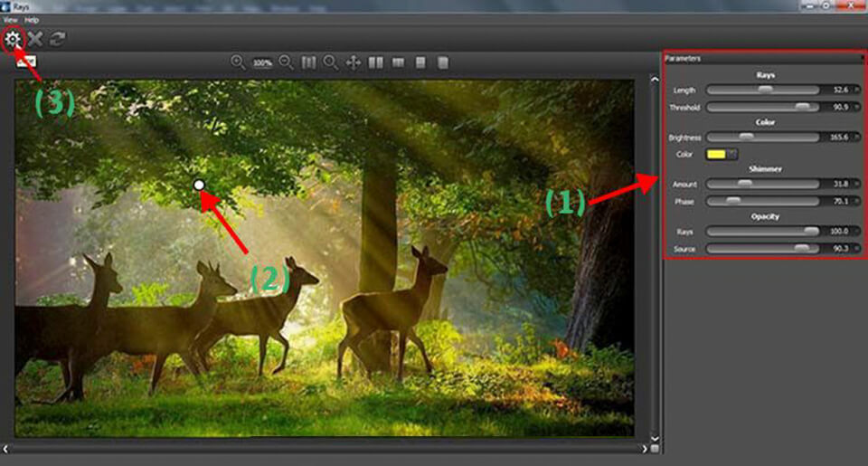
Task: Click the Opacity Source slider
Action: pyautogui.click(x=763, y=249)
